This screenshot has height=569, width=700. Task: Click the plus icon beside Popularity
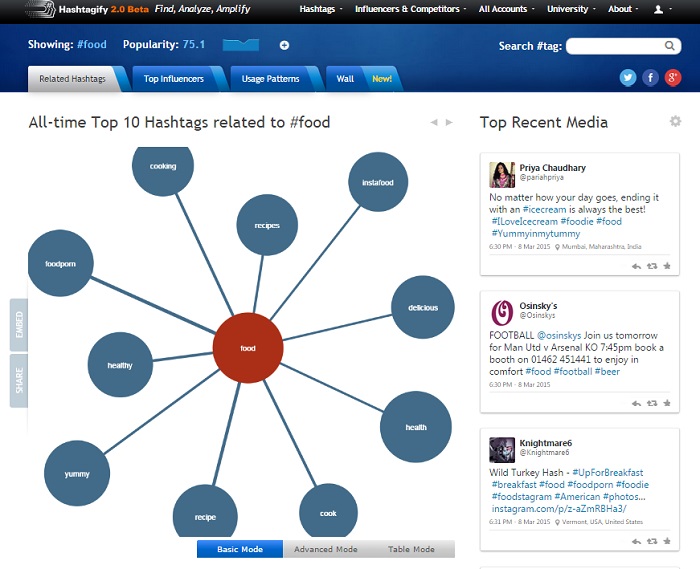[x=284, y=45]
